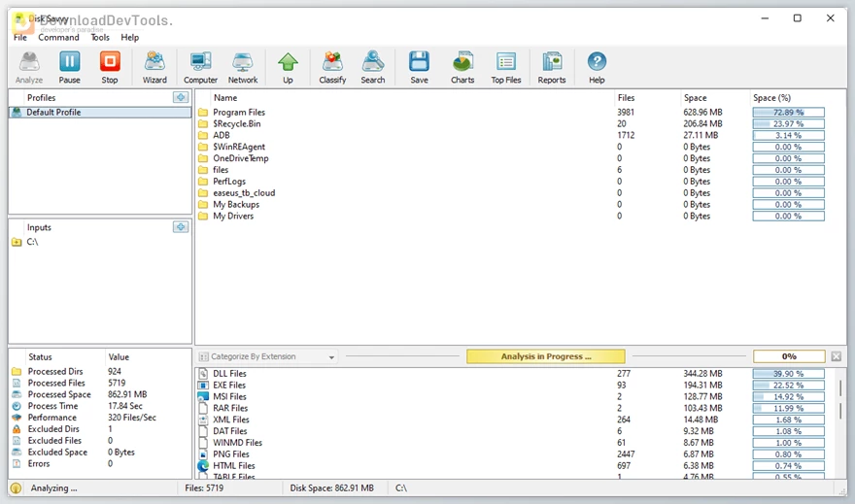The width and height of the screenshot is (855, 504).
Task: Click the Value column header
Action: tap(119, 357)
